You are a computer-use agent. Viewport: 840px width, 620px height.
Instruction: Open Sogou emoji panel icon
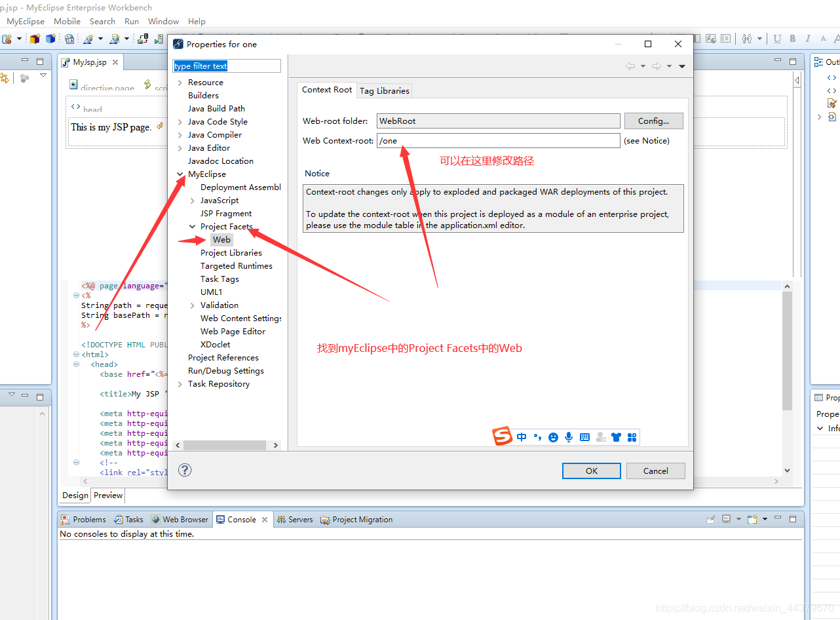click(553, 437)
